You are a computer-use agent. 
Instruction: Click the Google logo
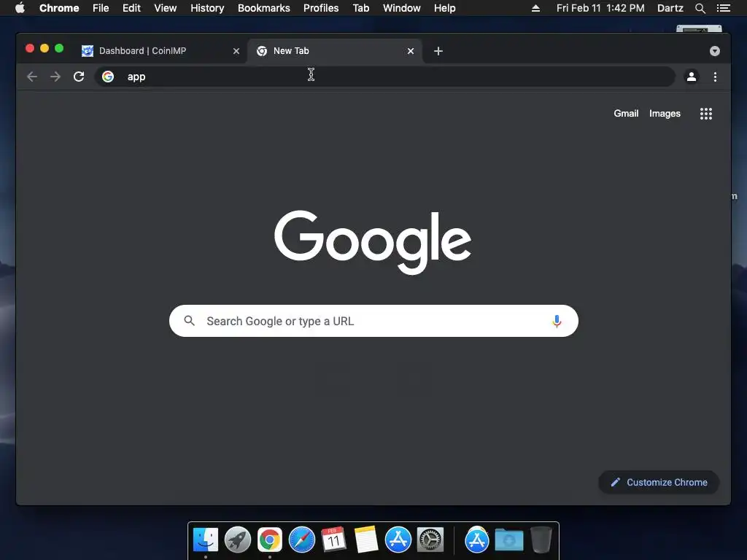click(x=373, y=242)
